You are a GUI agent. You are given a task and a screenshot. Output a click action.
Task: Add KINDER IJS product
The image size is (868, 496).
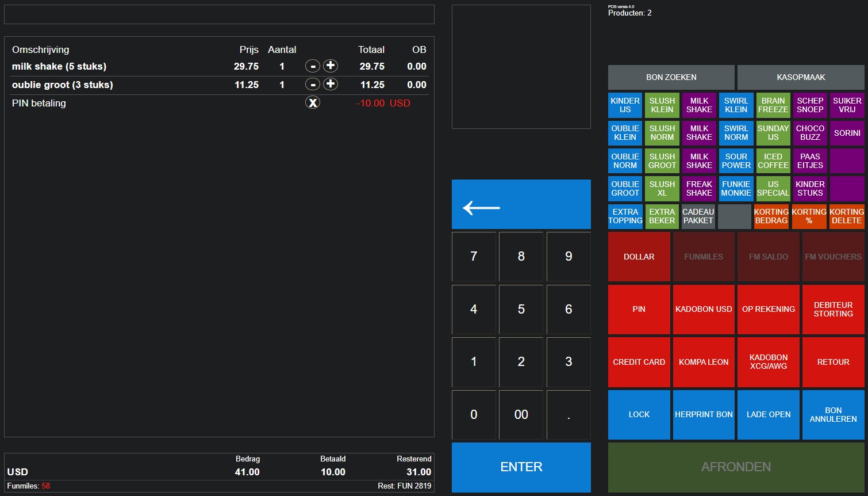(625, 105)
